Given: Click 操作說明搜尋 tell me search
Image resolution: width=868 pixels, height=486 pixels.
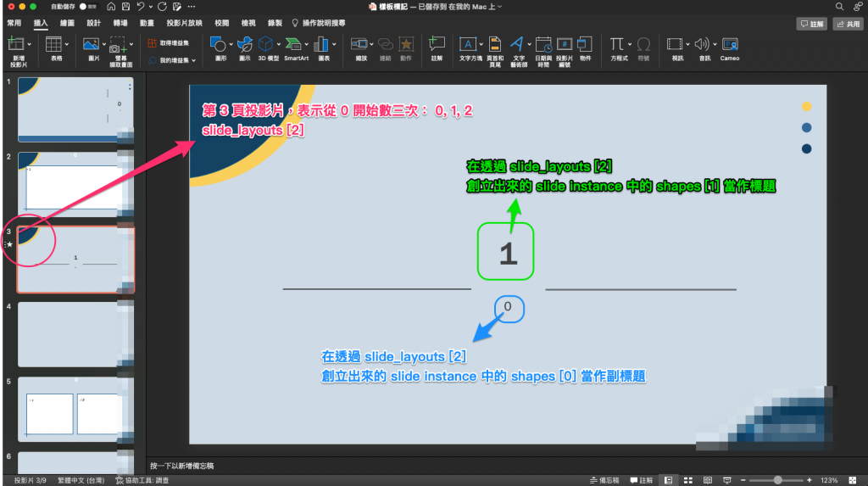Looking at the screenshot, I should 319,23.
